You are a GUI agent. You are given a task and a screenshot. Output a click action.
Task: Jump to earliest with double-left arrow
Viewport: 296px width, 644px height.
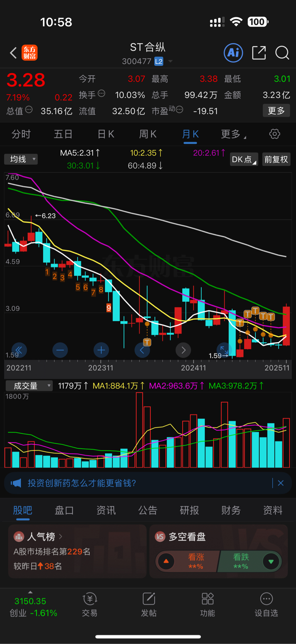19,350
